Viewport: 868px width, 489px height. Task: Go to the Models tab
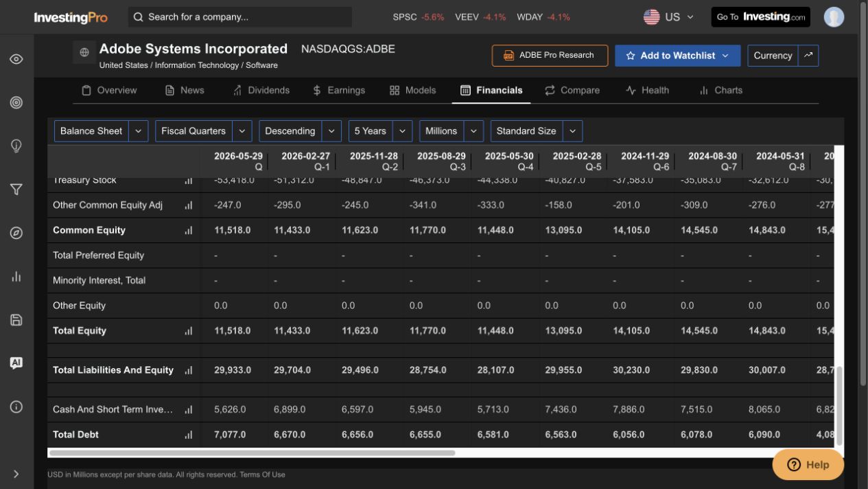point(412,90)
